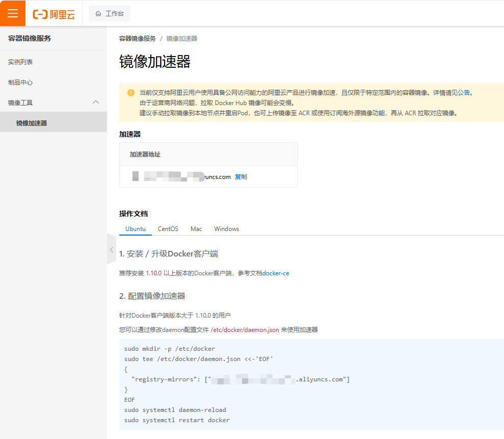
Task: Open 容器镜像服务 breadcrumb link
Action: pyautogui.click(x=137, y=39)
